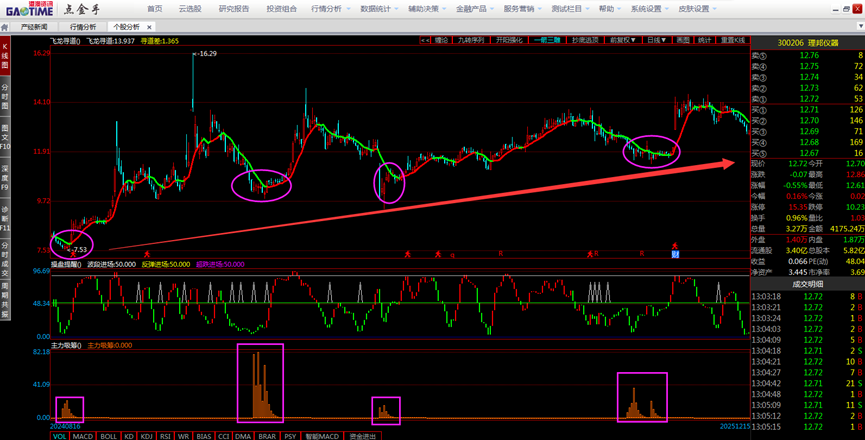Click the << collapse button in chart toolbar
This screenshot has height=440, width=865.
(424, 40)
